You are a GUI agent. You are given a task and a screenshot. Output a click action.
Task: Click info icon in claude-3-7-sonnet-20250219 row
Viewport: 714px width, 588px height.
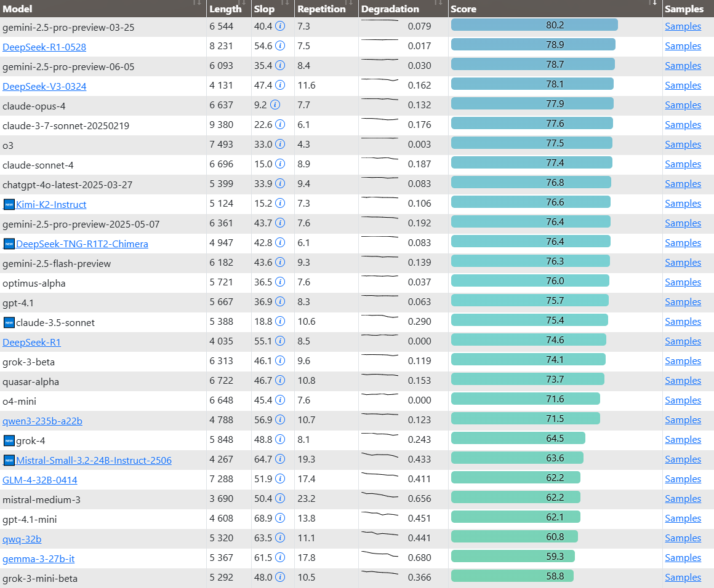(x=280, y=124)
